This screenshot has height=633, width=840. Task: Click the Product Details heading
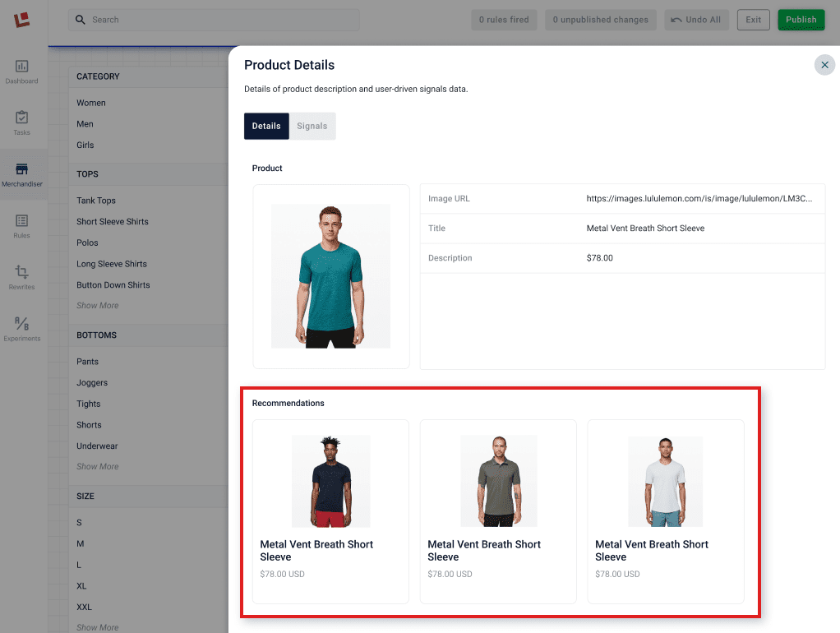coord(289,65)
